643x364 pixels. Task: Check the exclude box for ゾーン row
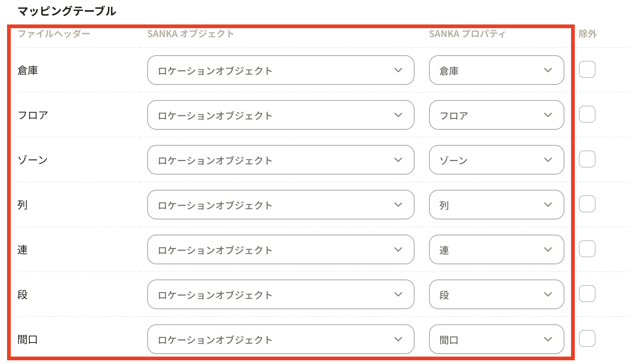587,159
